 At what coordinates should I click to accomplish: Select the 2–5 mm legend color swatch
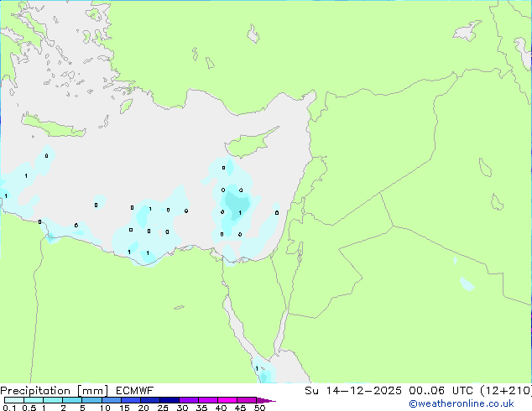pyautogui.click(x=72, y=400)
